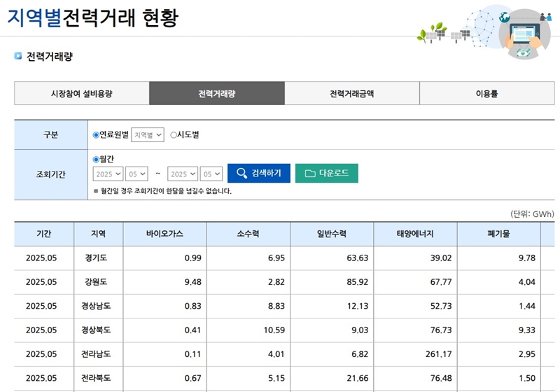560x392 pixels.
Task: Click the 10.59 small hydro value for 경상북도
Action: pyautogui.click(x=274, y=330)
